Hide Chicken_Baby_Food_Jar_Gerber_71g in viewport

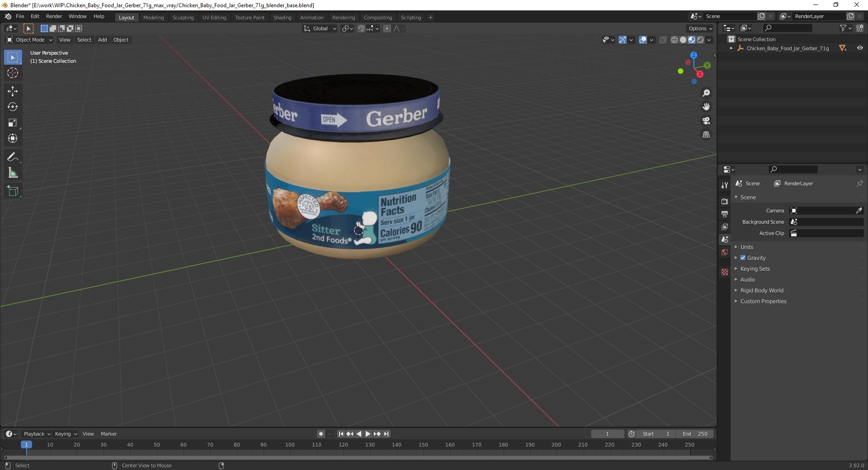[860, 48]
